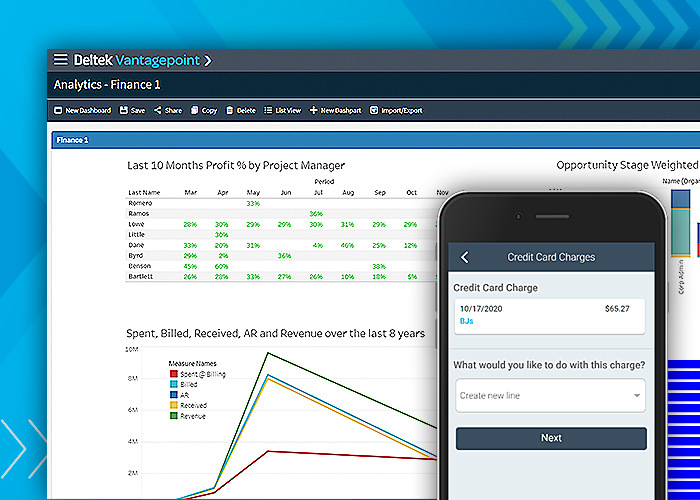Viewport: 700px width, 500px height.
Task: Click Spent, Billed, Received chart title
Action: (275, 333)
